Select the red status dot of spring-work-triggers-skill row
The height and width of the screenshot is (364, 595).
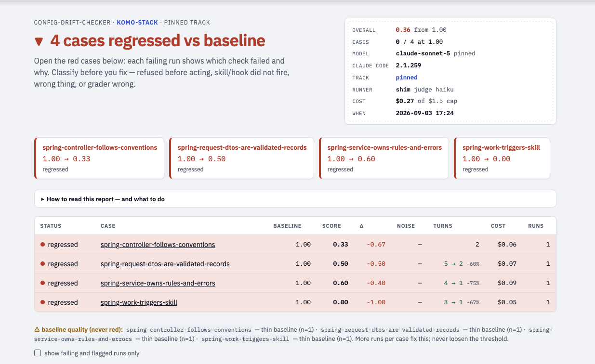[42, 302]
